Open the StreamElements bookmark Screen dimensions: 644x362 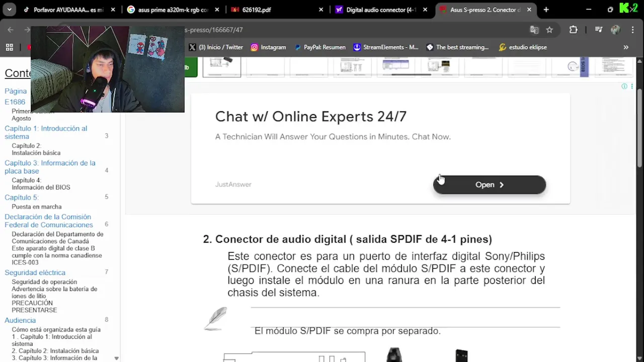click(386, 47)
